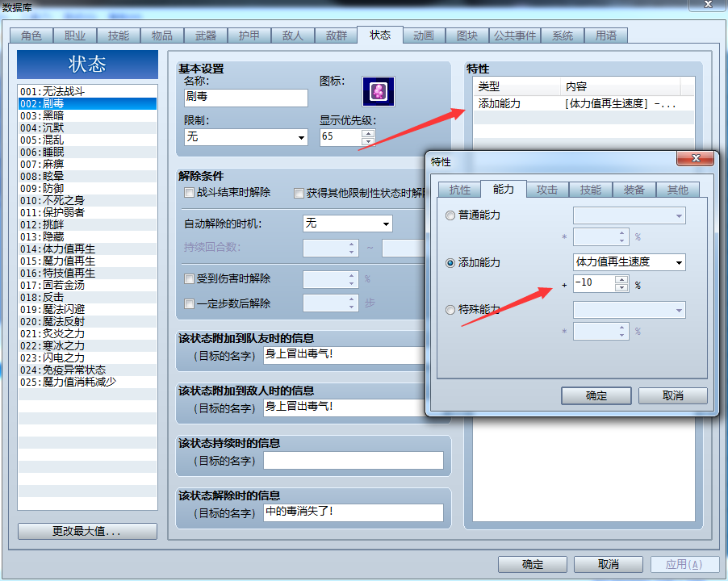Increase the 显示优先级 value with up arrow

tap(368, 133)
